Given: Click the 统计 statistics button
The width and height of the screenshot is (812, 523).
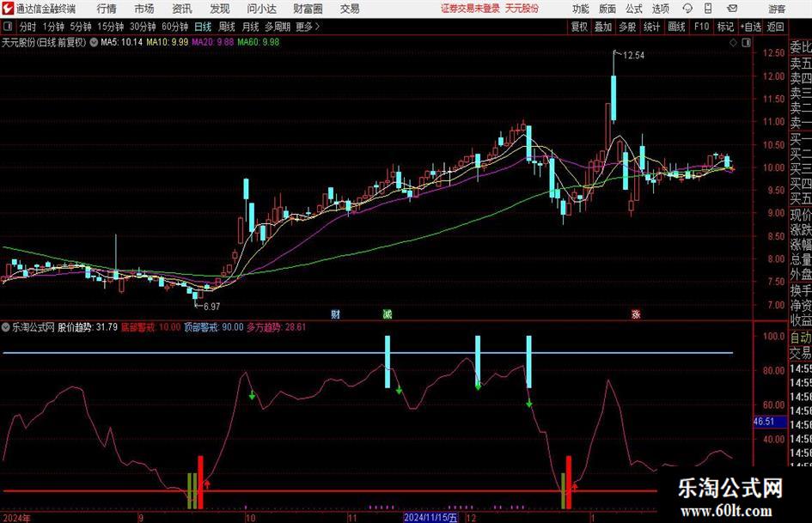Looking at the screenshot, I should [x=651, y=27].
